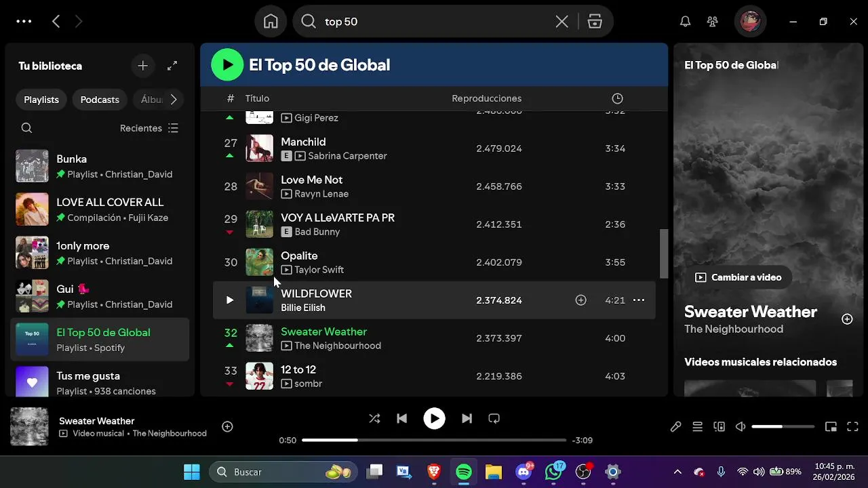
Task: Open The Neighbourhood artist in the right panel
Action: (733, 329)
